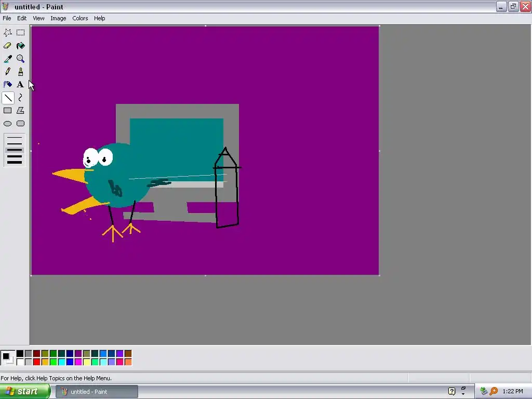
Task: Pick the white palette swatch
Action: (x=20, y=362)
